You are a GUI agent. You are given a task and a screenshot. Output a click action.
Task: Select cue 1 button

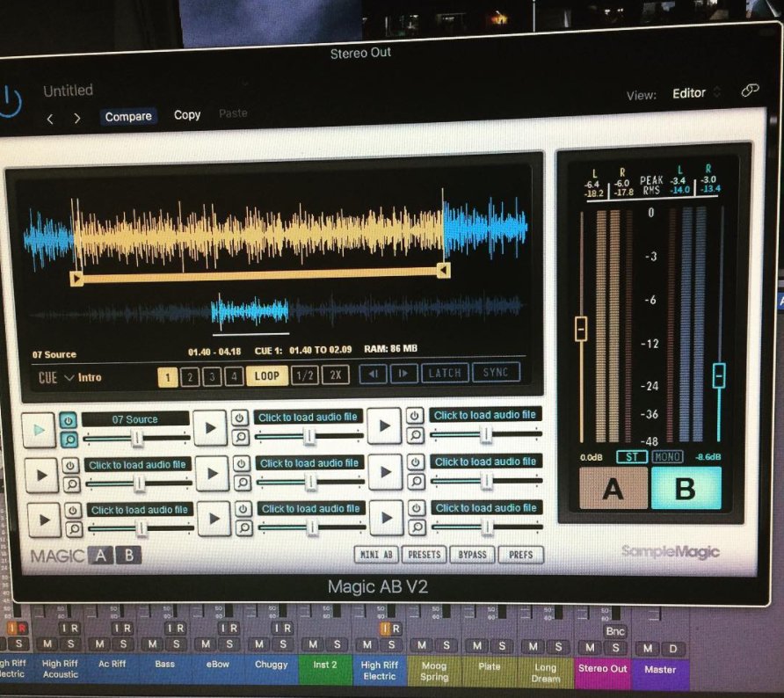click(168, 377)
